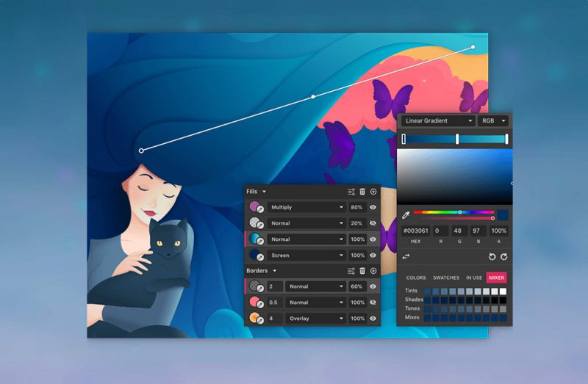Open Linear Gradient fill type dropdown

(438, 121)
